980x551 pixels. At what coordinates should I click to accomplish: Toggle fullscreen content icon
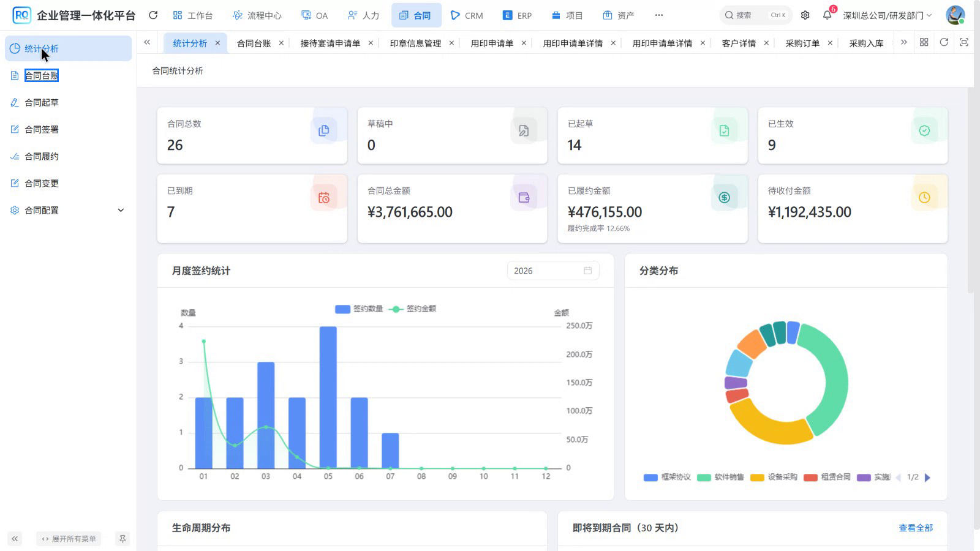tap(964, 42)
